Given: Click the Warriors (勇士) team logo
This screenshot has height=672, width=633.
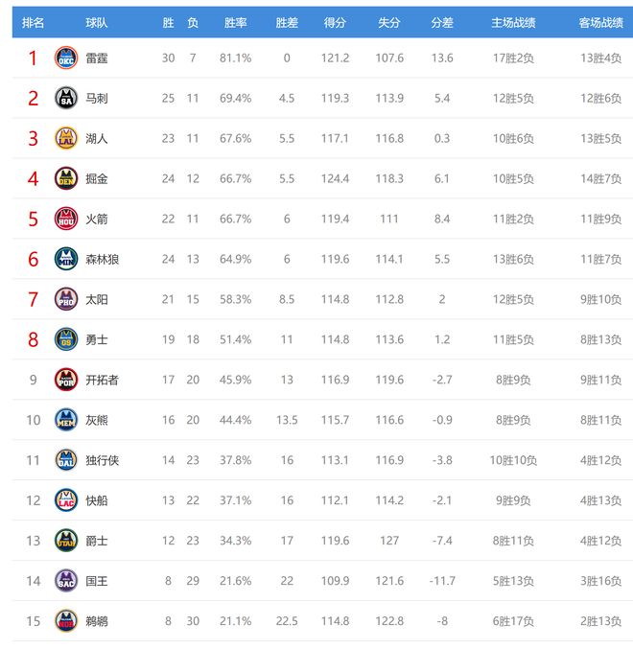Looking at the screenshot, I should click(x=65, y=339).
